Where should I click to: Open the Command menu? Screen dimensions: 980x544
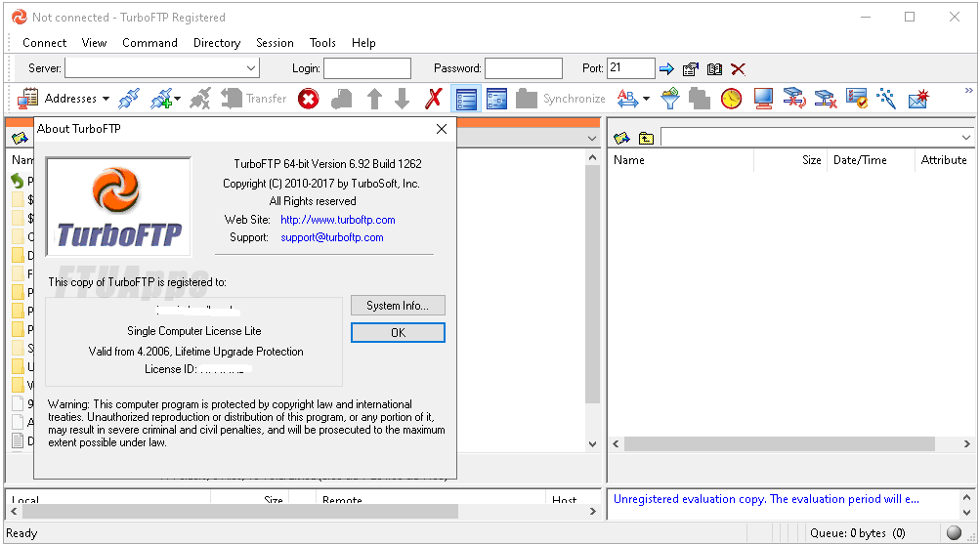[x=150, y=42]
